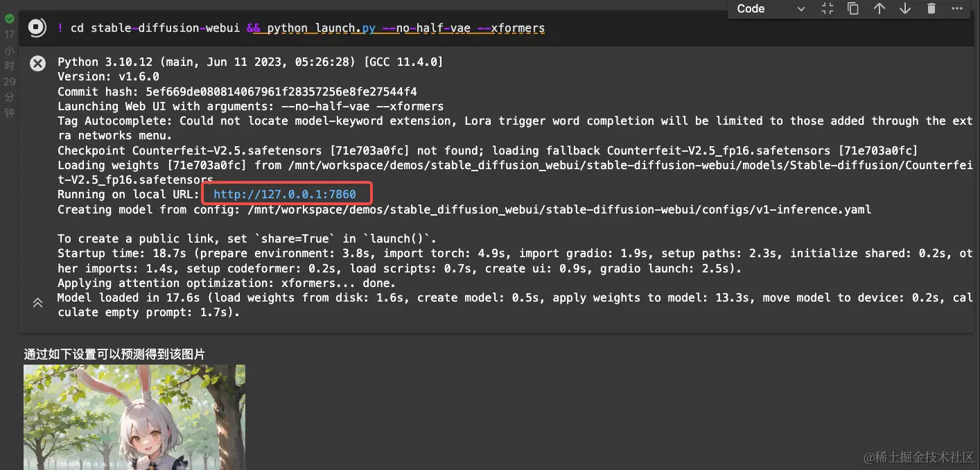Select the "Commit hash" output line
Image resolution: width=980 pixels, height=470 pixels.
[x=237, y=92]
